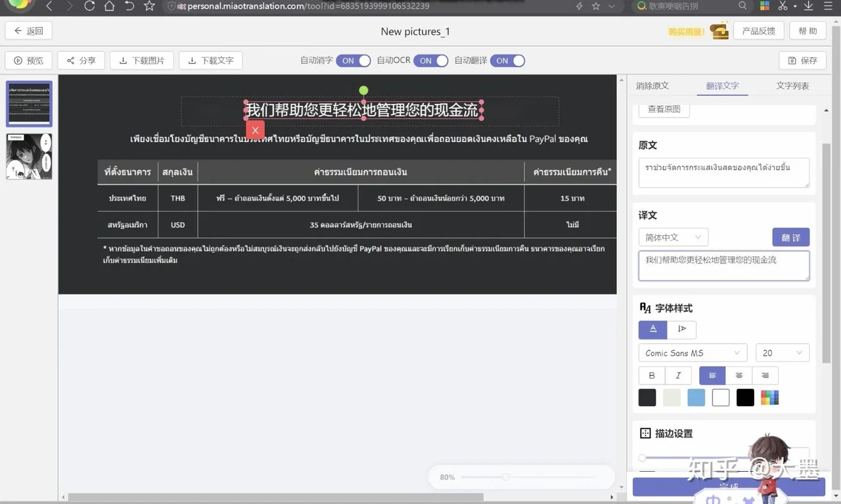841x504 pixels.
Task: Apply bold to translated text
Action: [x=652, y=376]
